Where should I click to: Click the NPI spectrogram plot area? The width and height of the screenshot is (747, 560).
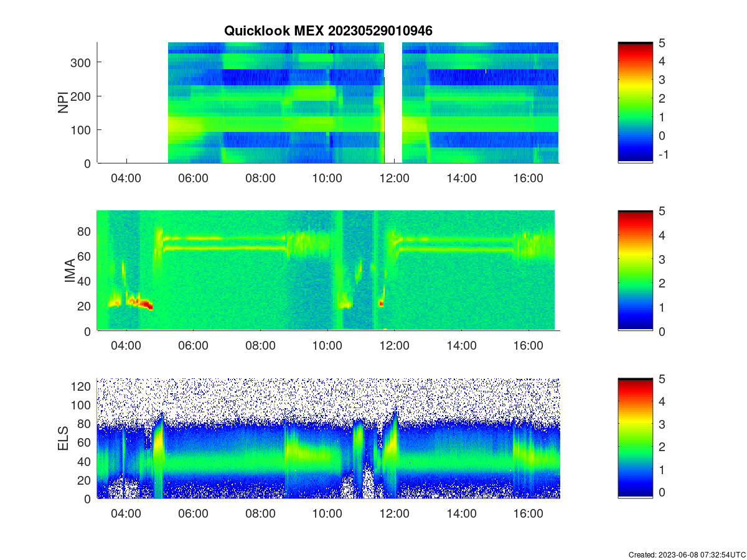point(328,103)
